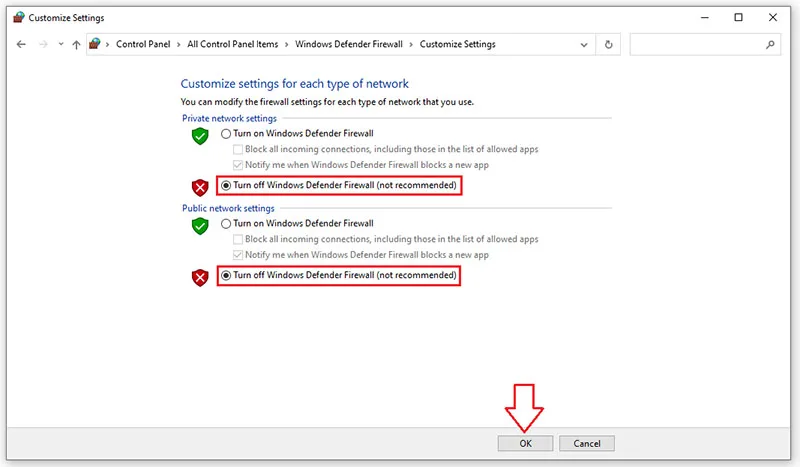The width and height of the screenshot is (800, 467).
Task: Go up one level with Up arrow
Action: pos(76,44)
